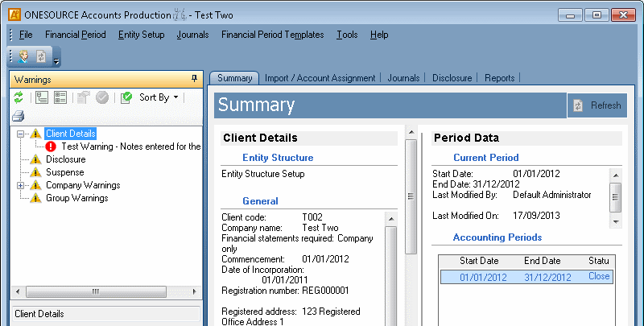Open the main toolbar options arrow
Image resolution: width=644 pixels, height=326 pixels.
pos(56,60)
